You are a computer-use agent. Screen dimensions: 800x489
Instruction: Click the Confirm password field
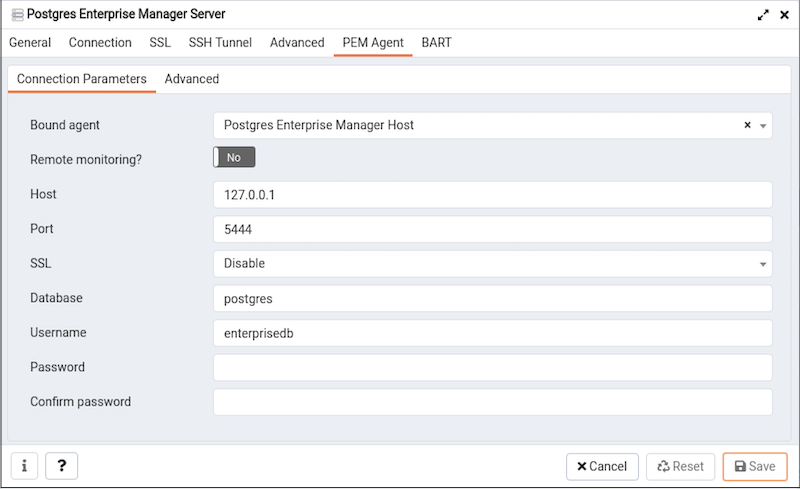point(492,402)
